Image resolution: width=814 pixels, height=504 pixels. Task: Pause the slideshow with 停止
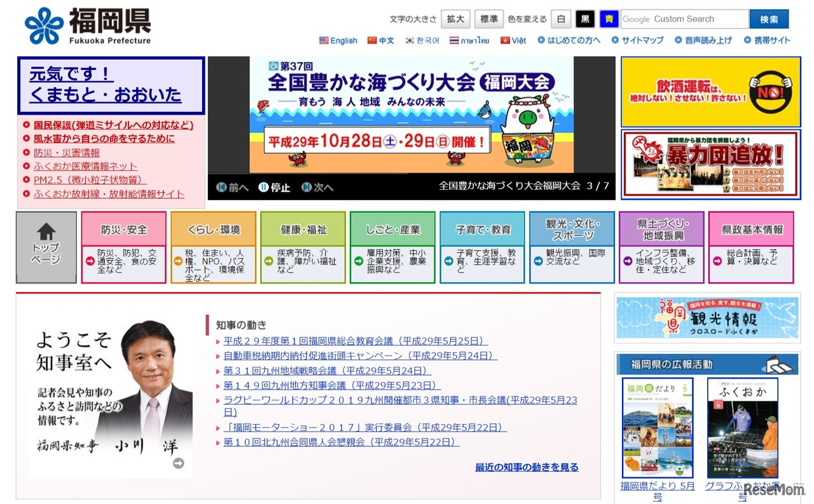[274, 187]
